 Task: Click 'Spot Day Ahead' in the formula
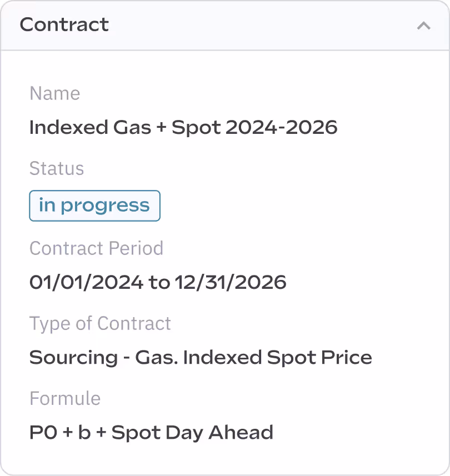[193, 433]
